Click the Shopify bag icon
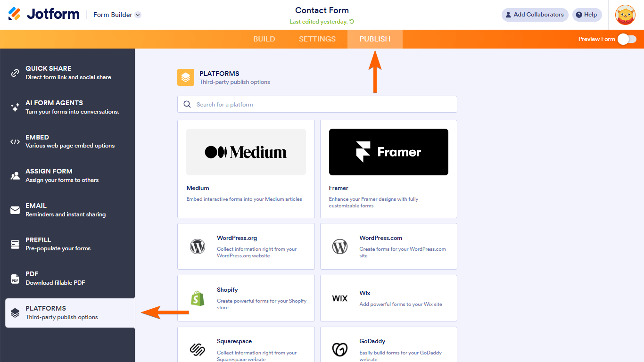Image resolution: width=644 pixels, height=362 pixels. [198, 298]
